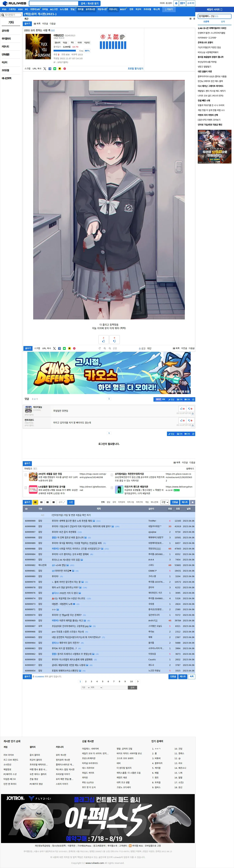Image resolution: width=234 pixels, height=868 pixels.
Task: Like the 하즈키료2 comment
Action: (x=182, y=409)
